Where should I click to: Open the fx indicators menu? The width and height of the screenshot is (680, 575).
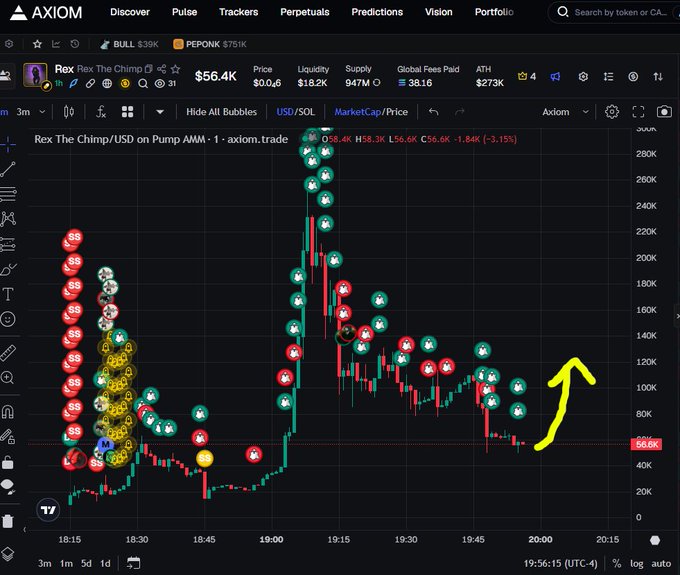pyautogui.click(x=101, y=112)
